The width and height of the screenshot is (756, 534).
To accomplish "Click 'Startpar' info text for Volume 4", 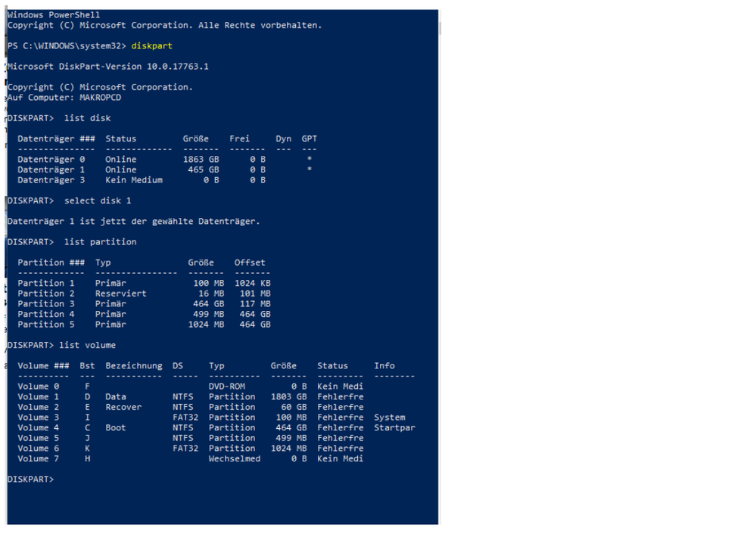I will 394,427.
